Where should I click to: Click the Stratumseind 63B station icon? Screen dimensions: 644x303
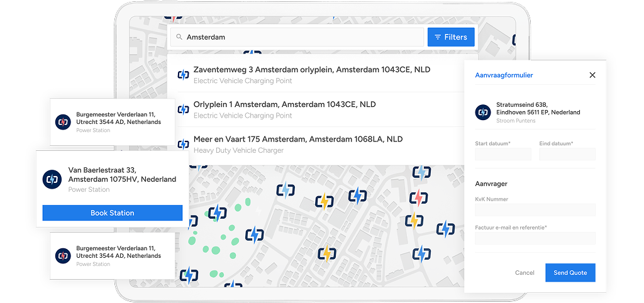483,112
